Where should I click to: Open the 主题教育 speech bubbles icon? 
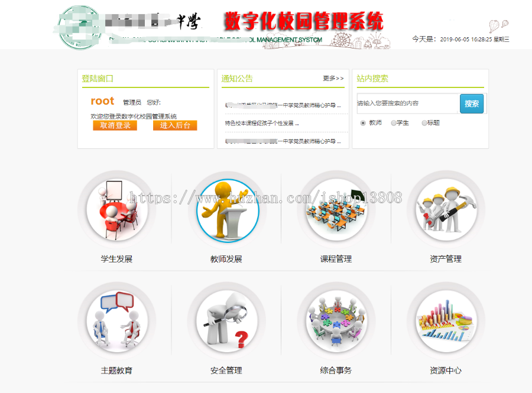(x=116, y=321)
